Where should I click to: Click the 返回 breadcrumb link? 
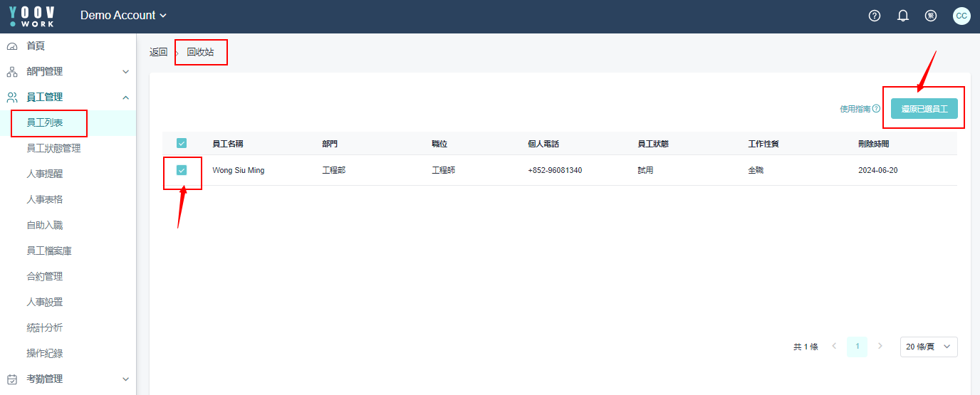pyautogui.click(x=158, y=53)
